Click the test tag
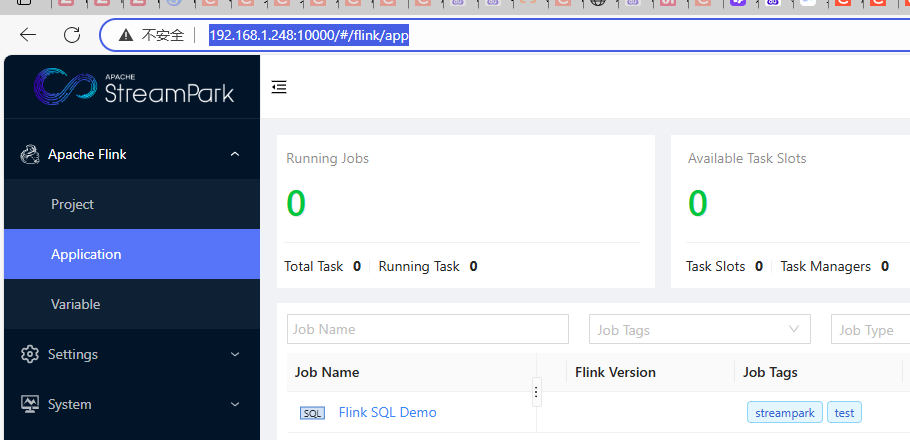The image size is (910, 440). [844, 413]
